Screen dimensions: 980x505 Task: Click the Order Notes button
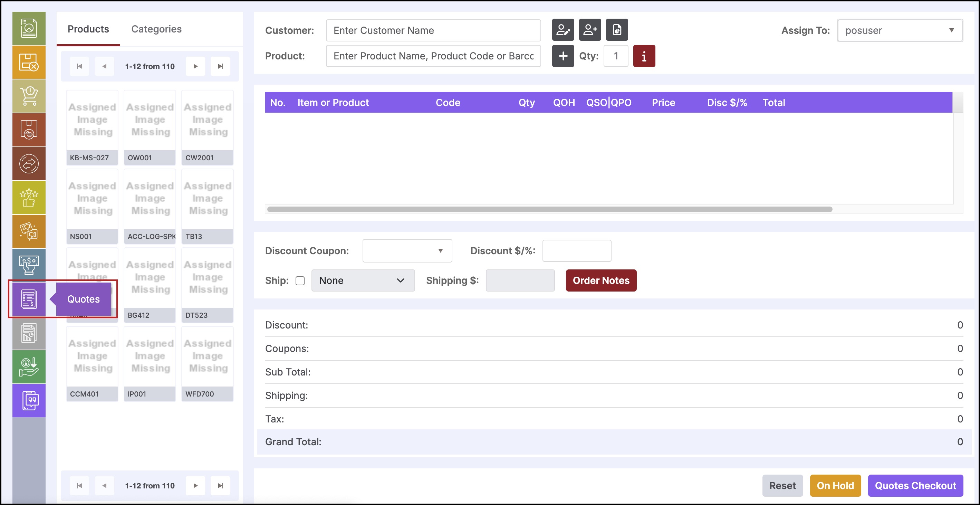coord(601,280)
